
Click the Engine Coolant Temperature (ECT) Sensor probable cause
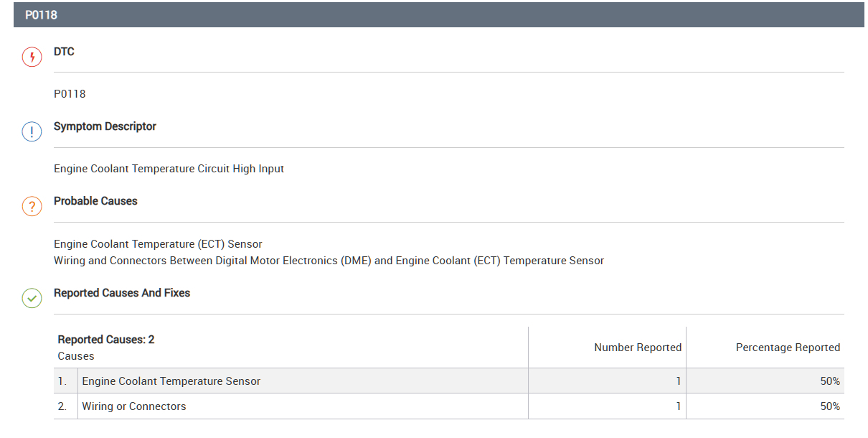coord(158,244)
